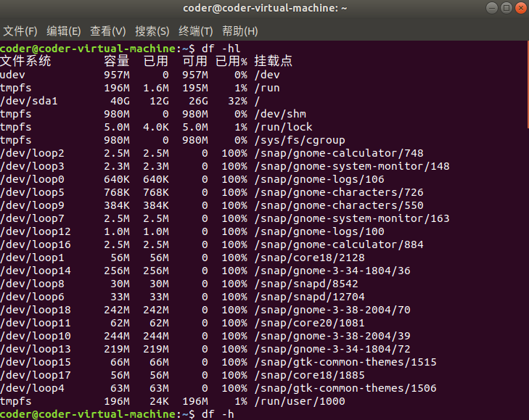Maximize the terminal window
This screenshot has height=420, width=529.
pos(507,8)
